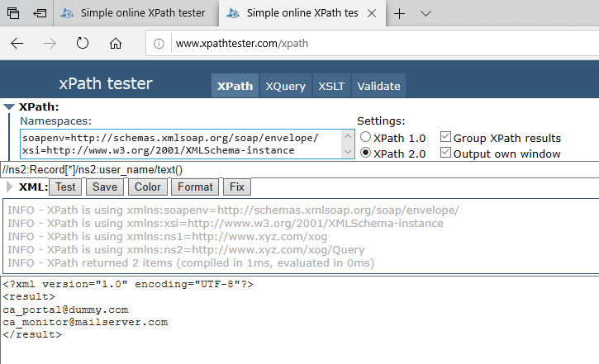Click the set tabs aside icon
This screenshot has width=599, height=364.
tap(40, 13)
